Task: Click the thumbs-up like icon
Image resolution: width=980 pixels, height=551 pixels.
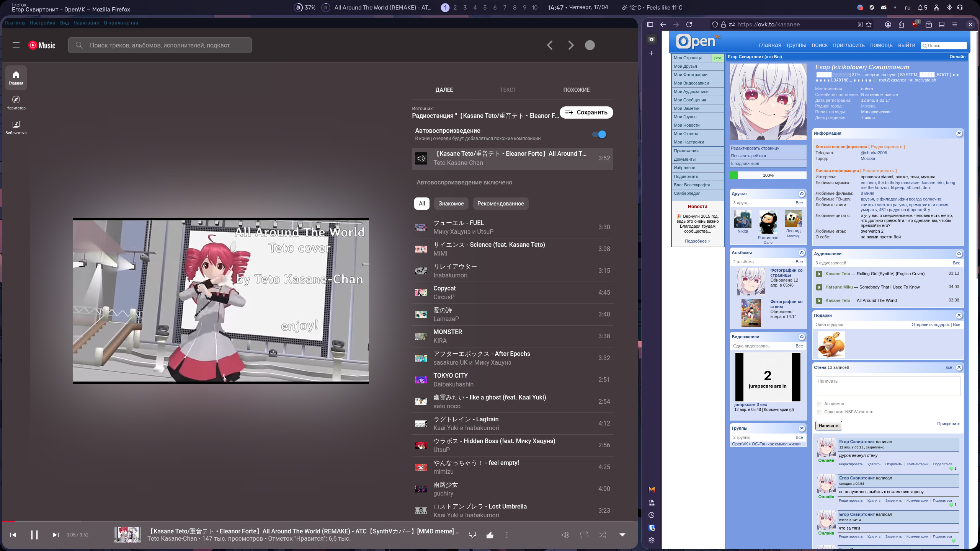Action: coord(490,535)
